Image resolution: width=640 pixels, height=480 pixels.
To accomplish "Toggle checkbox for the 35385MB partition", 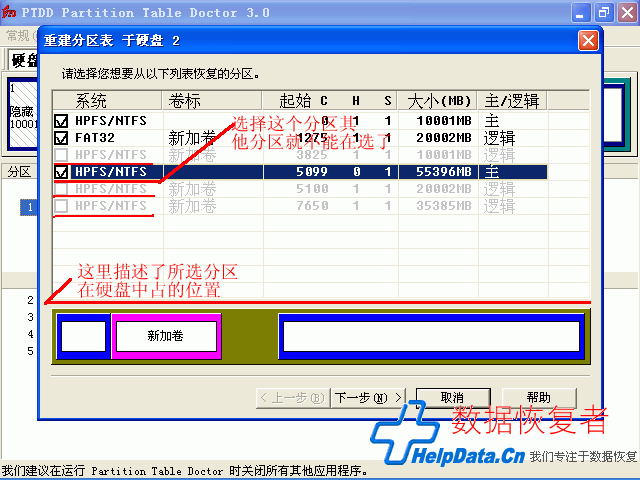I will tap(61, 206).
